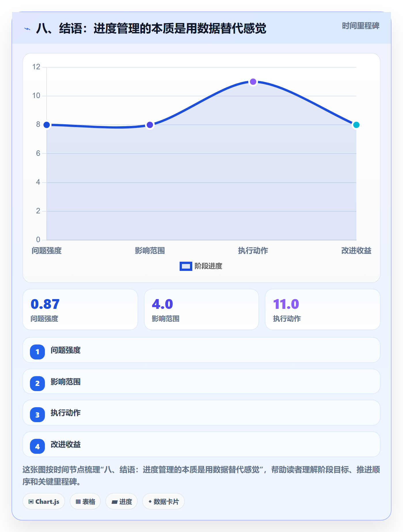Image resolution: width=403 pixels, height=532 pixels.
Task: Click the step 2 number badge
Action: (37, 383)
